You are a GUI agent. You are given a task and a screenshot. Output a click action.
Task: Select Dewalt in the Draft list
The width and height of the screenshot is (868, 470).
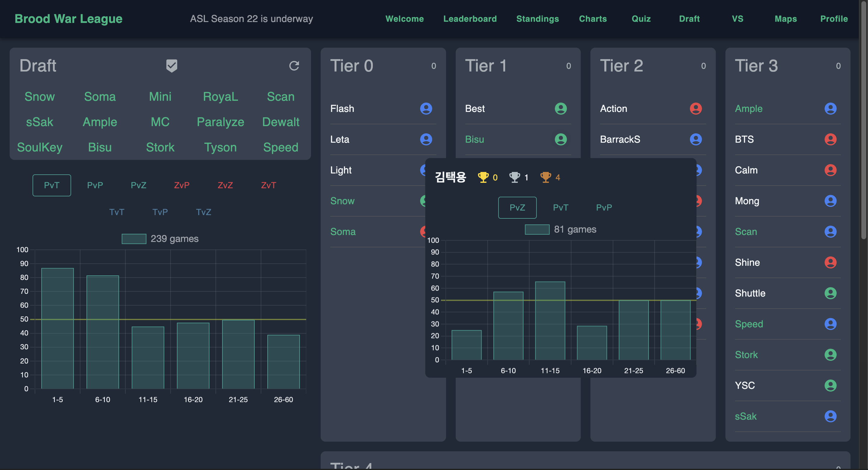(x=281, y=122)
